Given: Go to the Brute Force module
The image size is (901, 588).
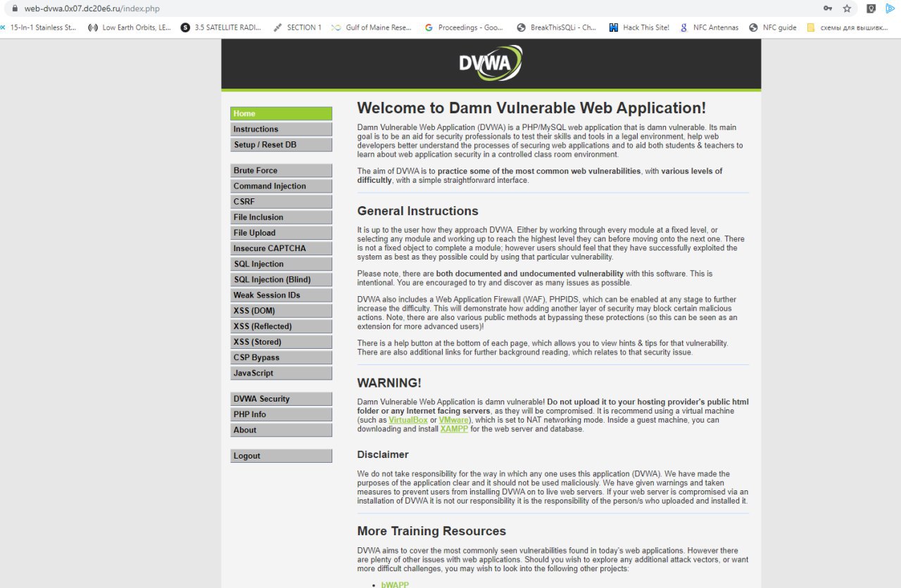Looking at the screenshot, I should pyautogui.click(x=281, y=171).
